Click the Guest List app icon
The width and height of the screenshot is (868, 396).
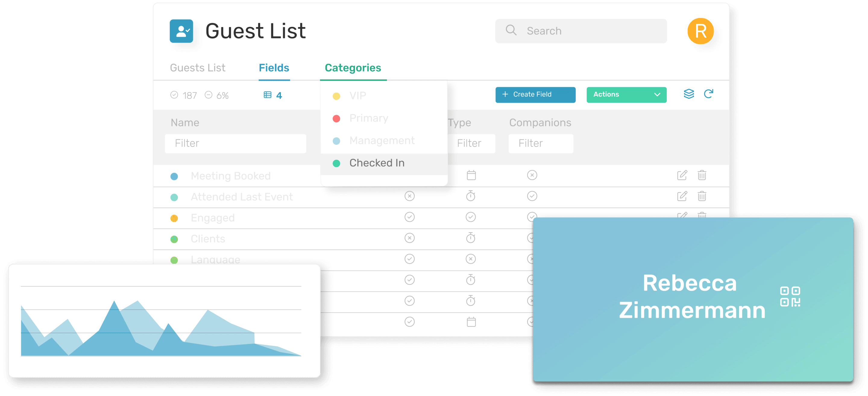[181, 31]
